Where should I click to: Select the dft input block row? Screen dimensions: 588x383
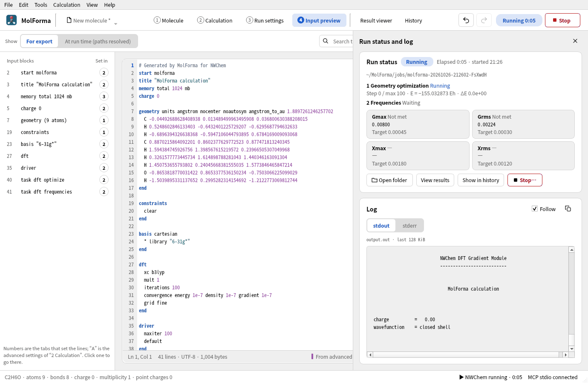tap(58, 156)
